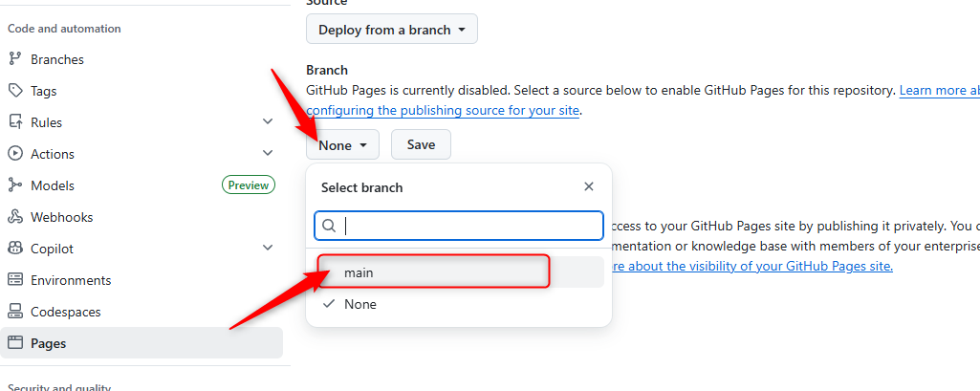This screenshot has height=391, width=980.
Task: Click the Actions play icon
Action: pos(14,154)
